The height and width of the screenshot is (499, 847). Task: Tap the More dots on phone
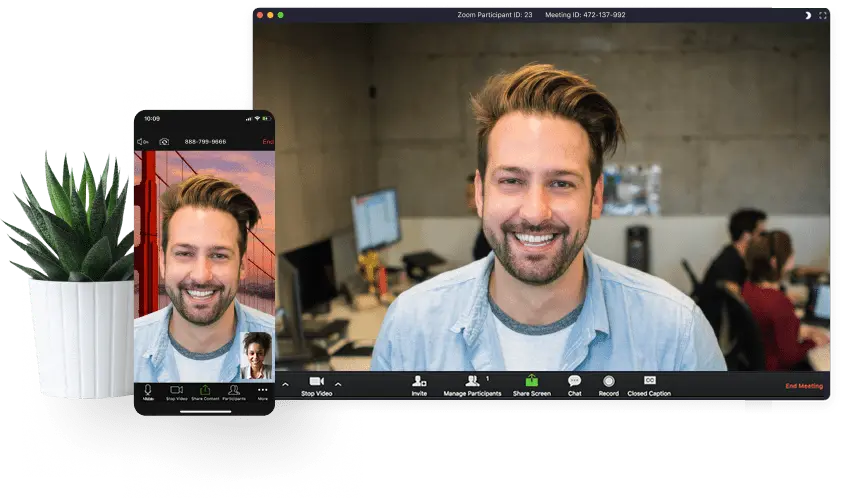tap(263, 389)
